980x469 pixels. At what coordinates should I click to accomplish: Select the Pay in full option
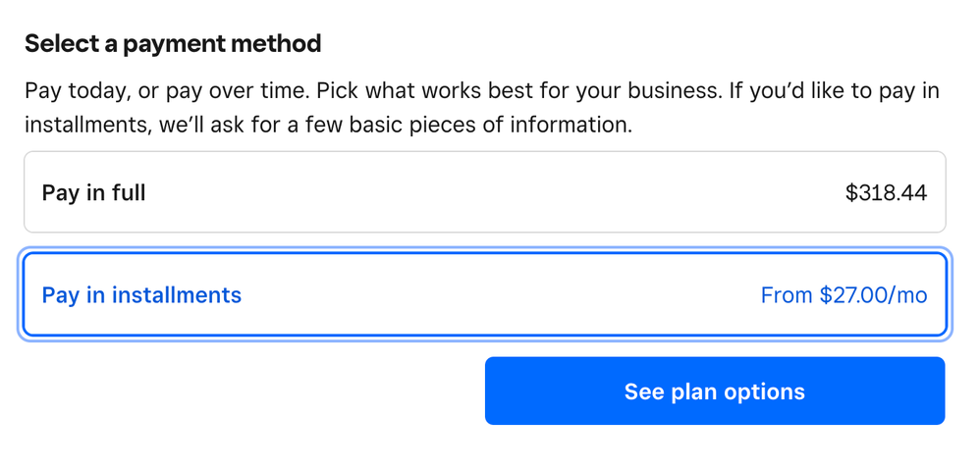point(484,192)
